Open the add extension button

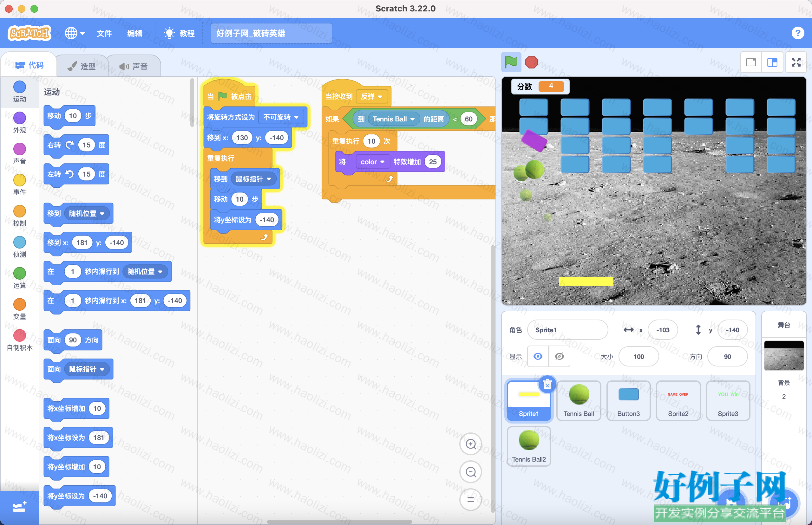(19, 507)
